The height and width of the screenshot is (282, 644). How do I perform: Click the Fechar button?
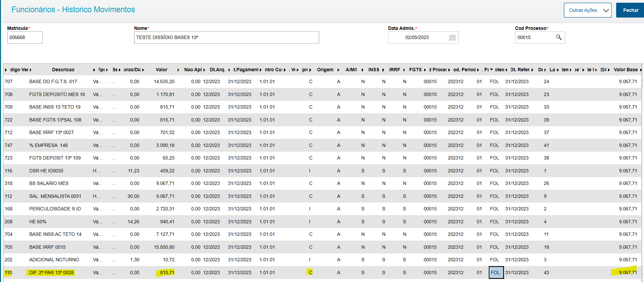tap(630, 10)
